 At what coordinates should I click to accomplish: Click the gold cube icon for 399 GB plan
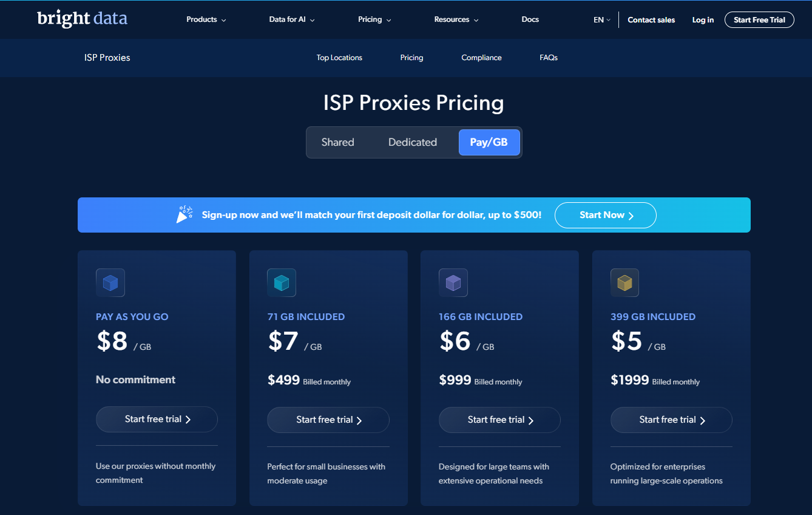point(624,283)
